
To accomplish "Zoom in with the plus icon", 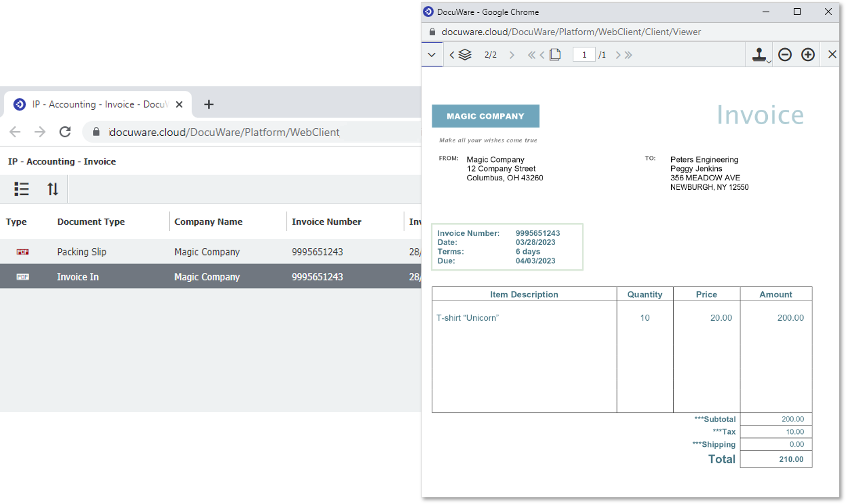I will (x=808, y=55).
